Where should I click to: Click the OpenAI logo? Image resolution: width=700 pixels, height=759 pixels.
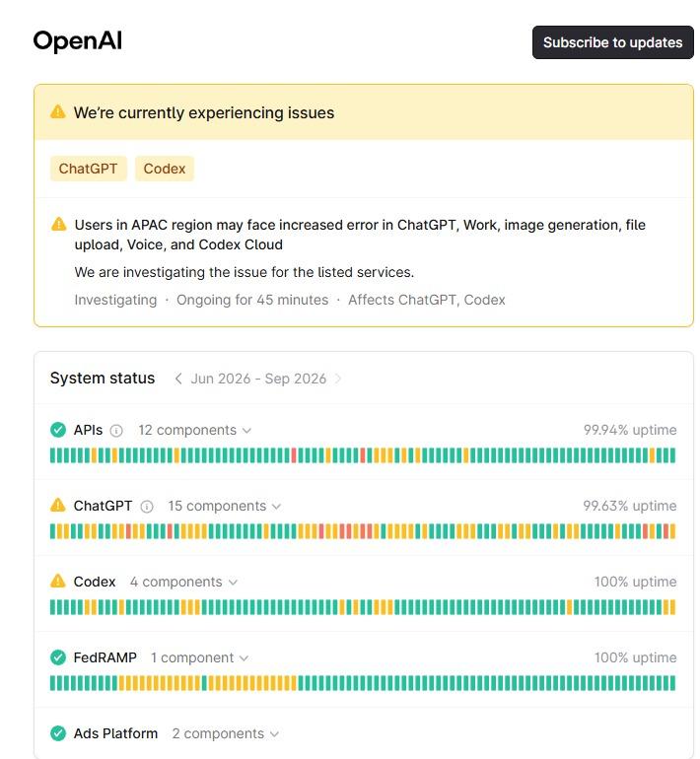(x=78, y=41)
